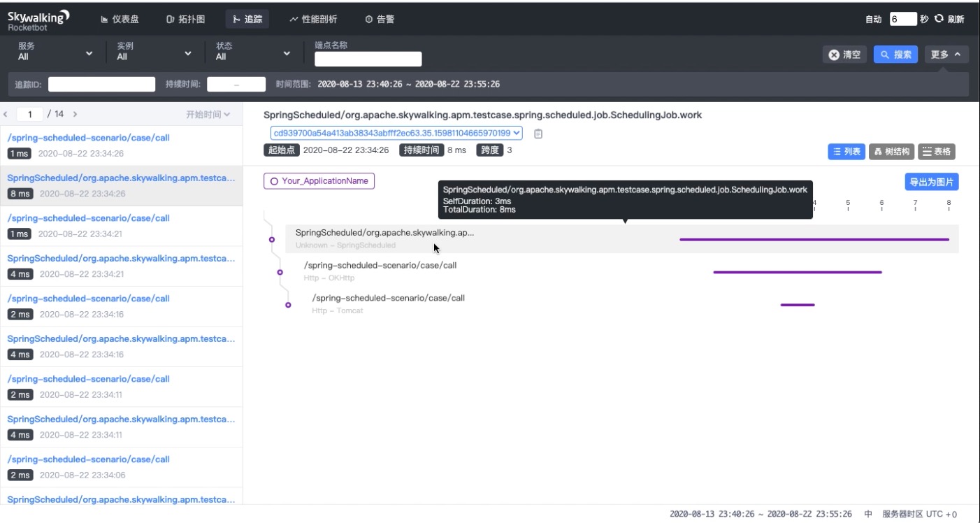This screenshot has width=980, height=523.
Task: Open the 性能剖析 profiling tab
Action: coord(312,20)
